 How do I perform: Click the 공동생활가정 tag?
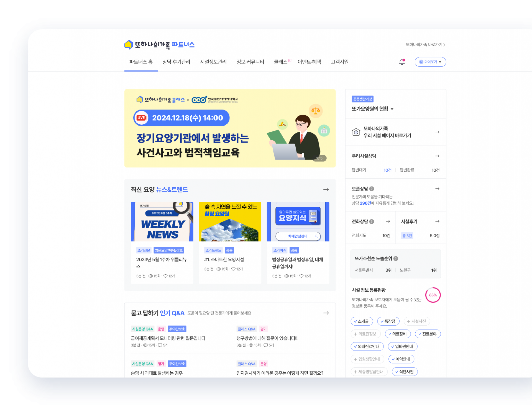tap(362, 99)
